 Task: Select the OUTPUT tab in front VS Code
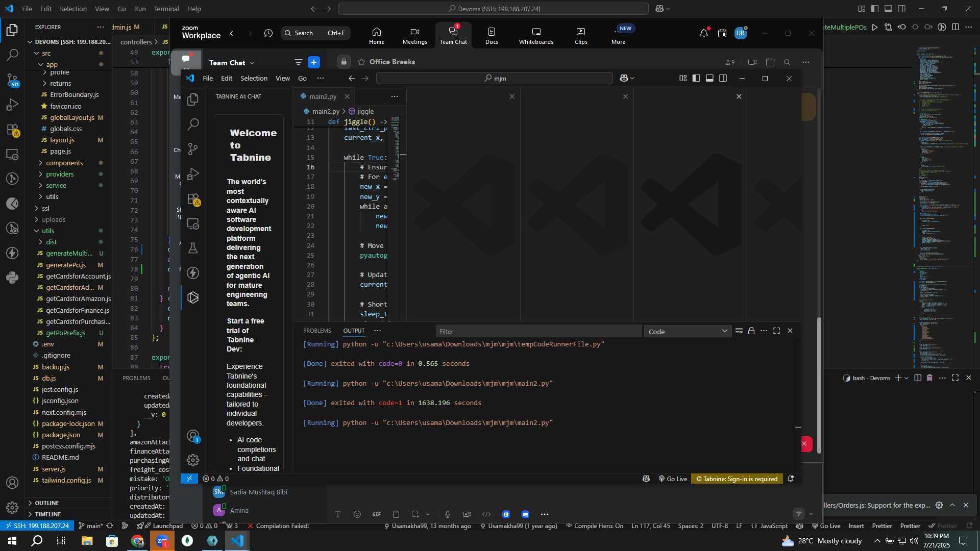coord(354,331)
